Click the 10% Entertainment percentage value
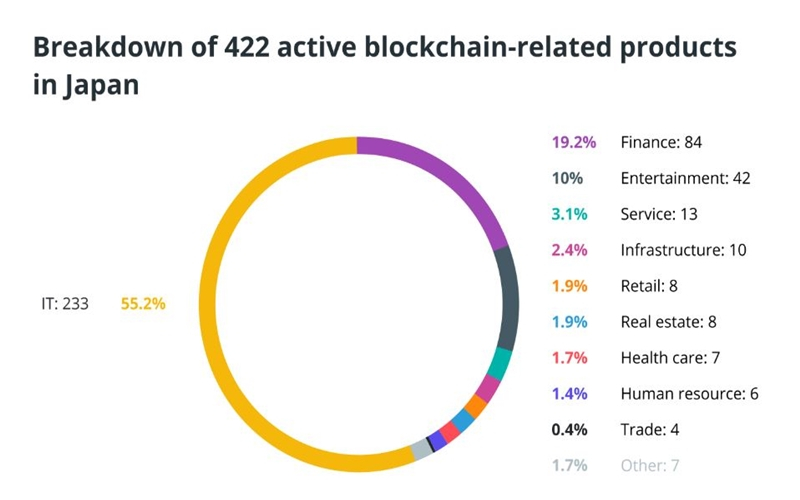Screen dimensions: 800x500 [x=565, y=178]
